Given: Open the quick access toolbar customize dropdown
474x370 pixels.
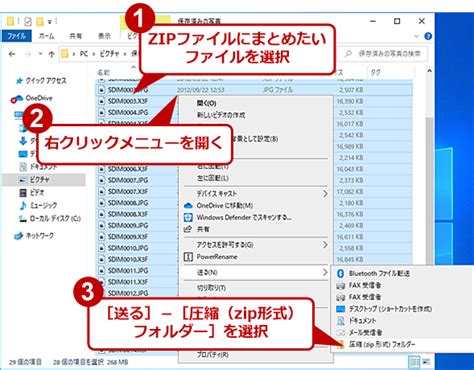Looking at the screenshot, I should 49,22.
